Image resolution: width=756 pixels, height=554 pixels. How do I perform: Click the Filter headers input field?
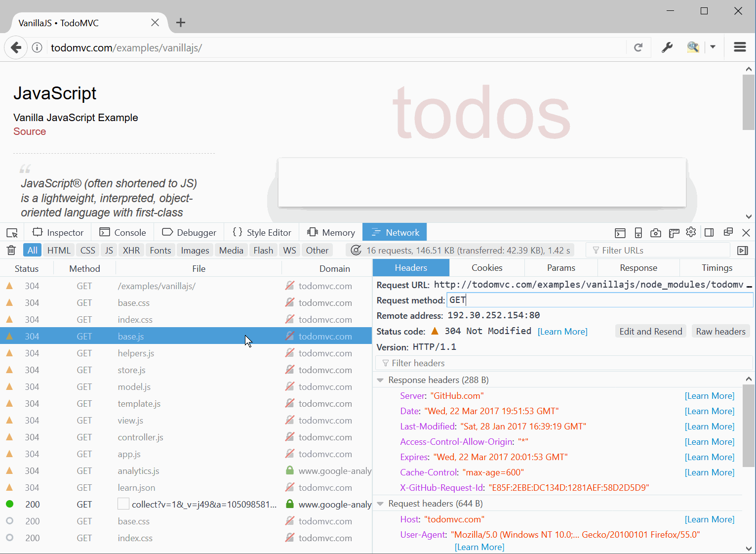click(x=563, y=363)
